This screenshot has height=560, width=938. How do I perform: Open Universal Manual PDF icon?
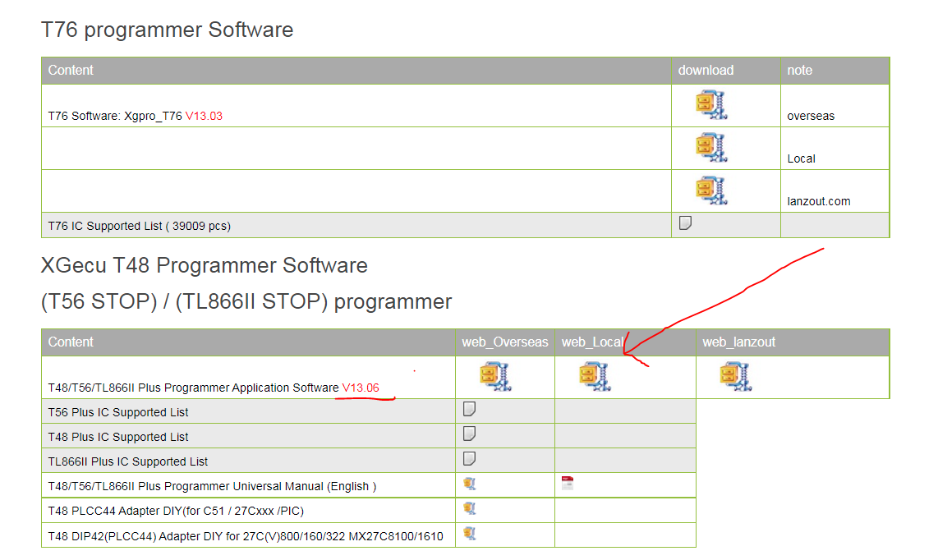pyautogui.click(x=568, y=483)
